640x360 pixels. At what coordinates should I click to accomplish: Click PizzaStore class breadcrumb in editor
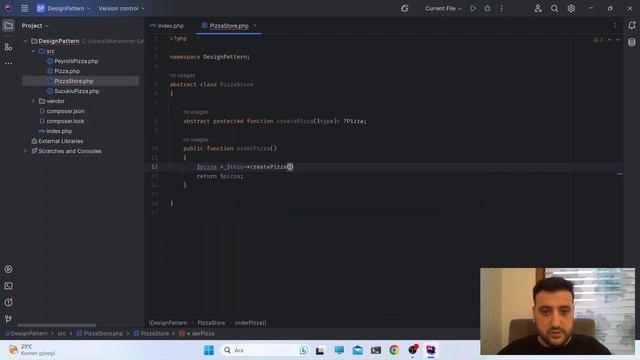(211, 323)
